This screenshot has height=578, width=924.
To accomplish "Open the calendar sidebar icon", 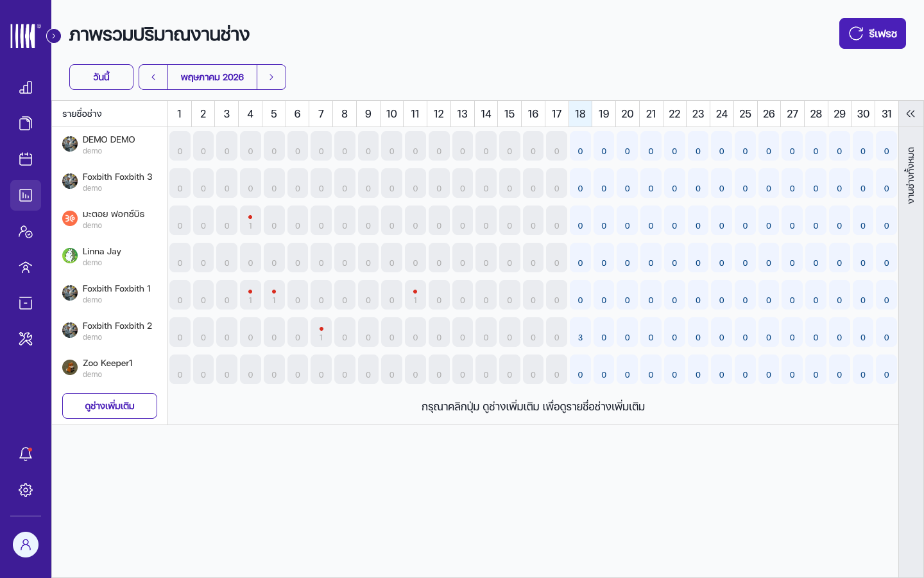I will [26, 159].
